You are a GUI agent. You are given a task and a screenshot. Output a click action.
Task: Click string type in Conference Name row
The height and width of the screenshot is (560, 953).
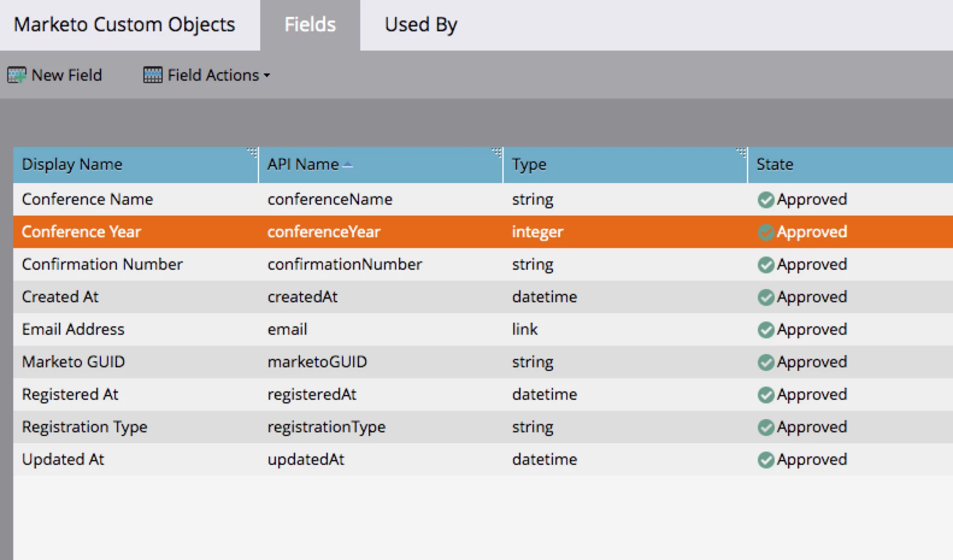click(533, 200)
